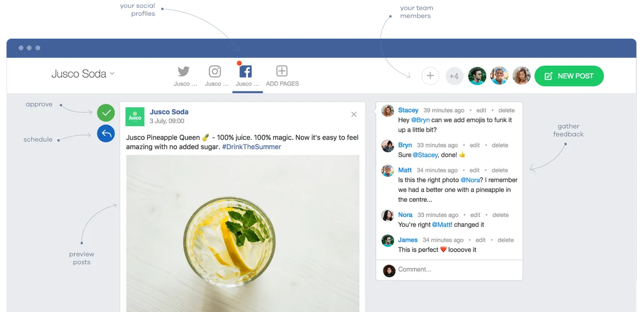Screen dimensions: 644x312
Task: Open the #DrinkTheSummer hashtag link
Action: tap(252, 147)
